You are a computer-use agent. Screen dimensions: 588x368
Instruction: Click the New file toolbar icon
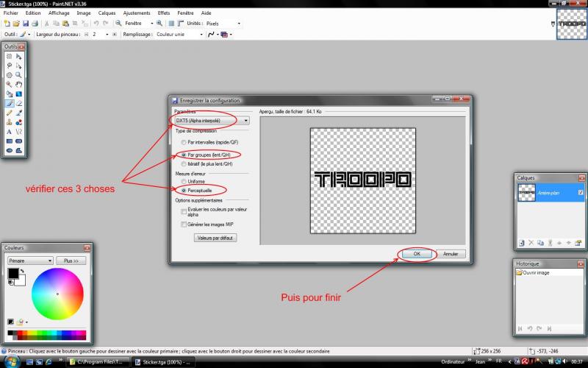click(7, 24)
